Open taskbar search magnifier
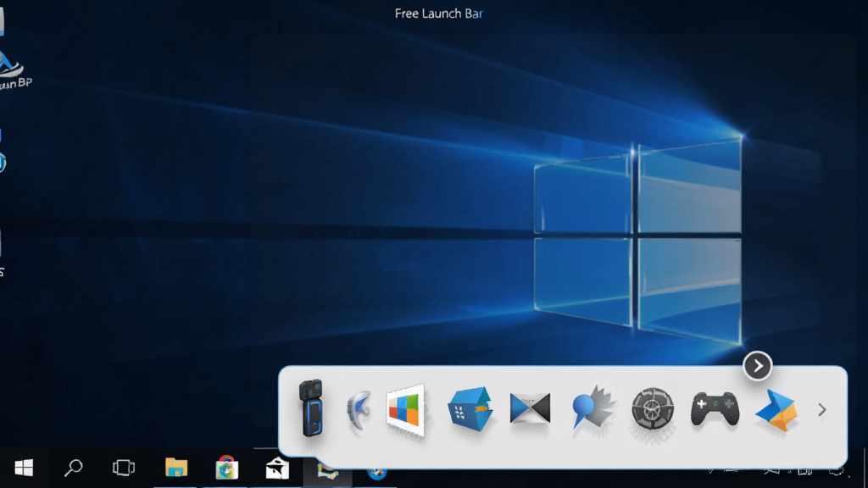Screen dimensions: 868x488 [73, 468]
